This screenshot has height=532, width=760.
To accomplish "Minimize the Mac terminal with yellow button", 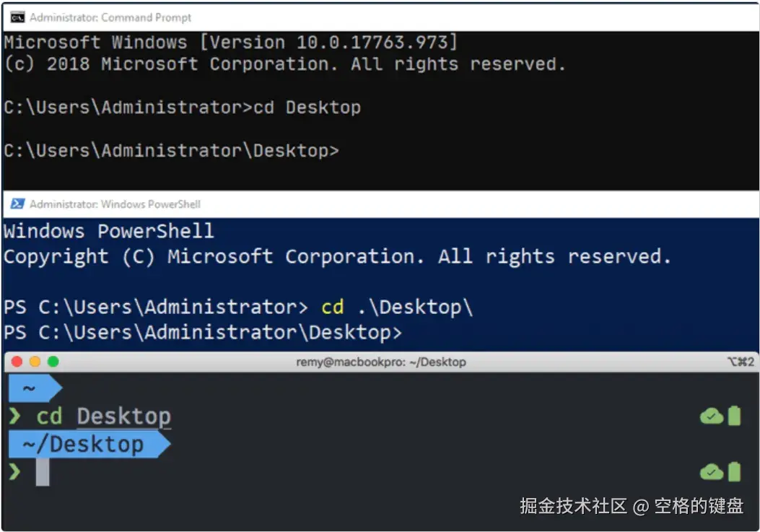I will coord(35,362).
